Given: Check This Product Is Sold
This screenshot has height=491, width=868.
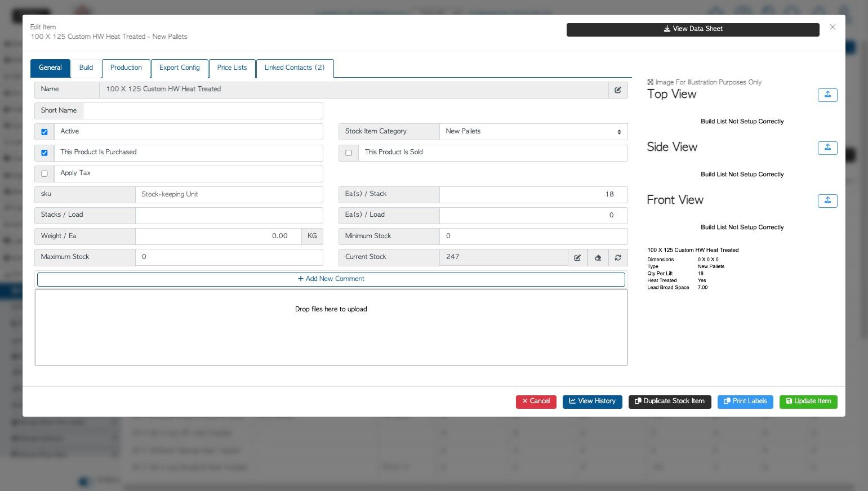Looking at the screenshot, I should [x=348, y=153].
